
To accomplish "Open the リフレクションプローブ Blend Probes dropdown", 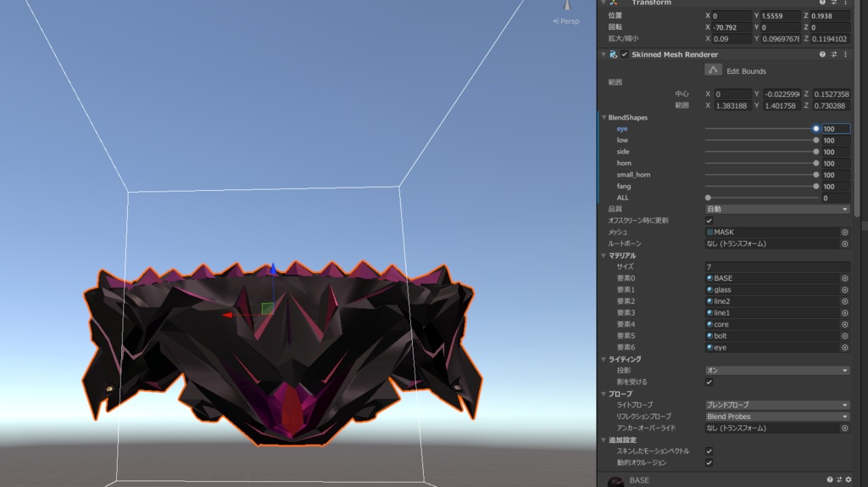I will pos(777,417).
